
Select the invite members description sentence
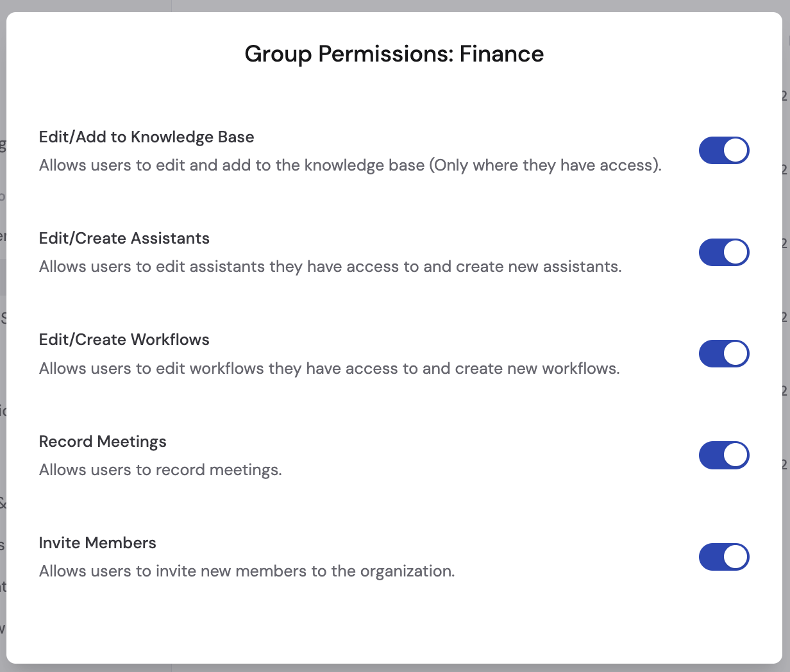coord(247,571)
